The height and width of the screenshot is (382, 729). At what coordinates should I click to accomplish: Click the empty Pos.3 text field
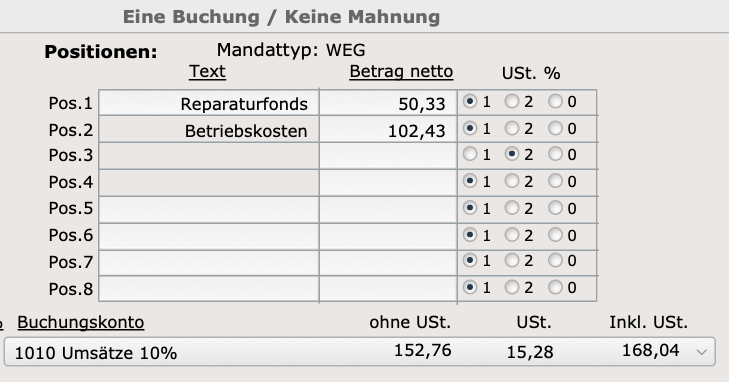point(209,156)
